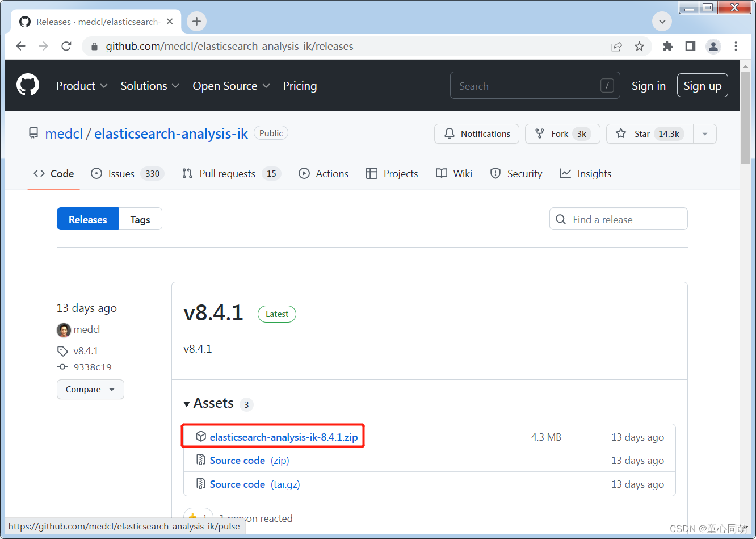Open Chrome three-dot menu

(x=736, y=47)
